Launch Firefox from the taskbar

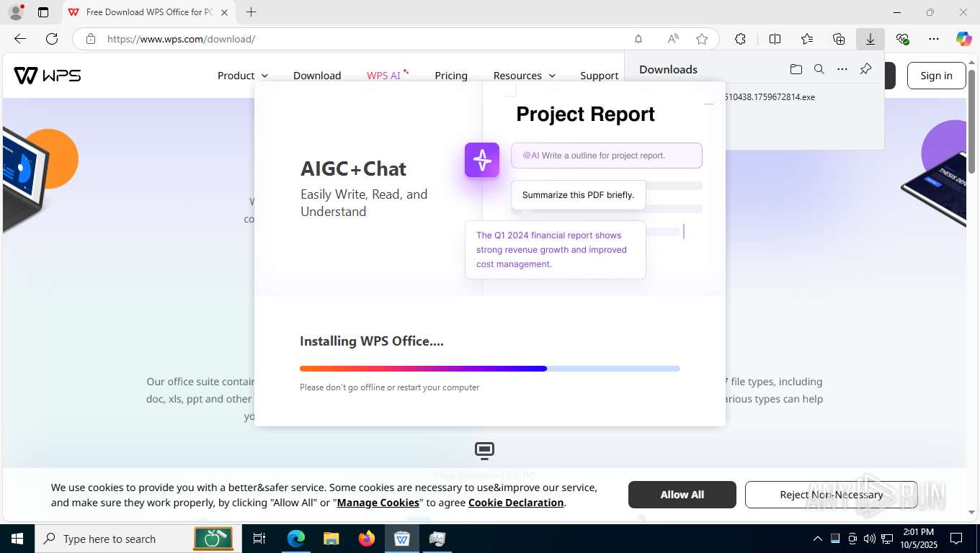(x=367, y=539)
